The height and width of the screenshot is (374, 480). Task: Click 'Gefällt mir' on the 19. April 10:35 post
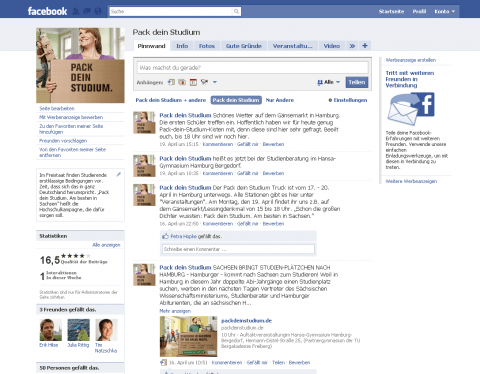point(248,173)
